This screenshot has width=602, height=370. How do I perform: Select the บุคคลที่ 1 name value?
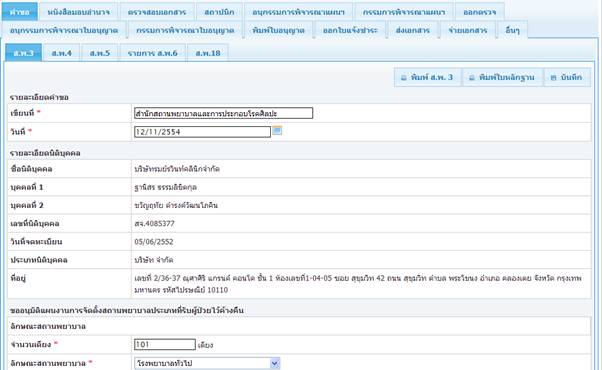point(165,187)
